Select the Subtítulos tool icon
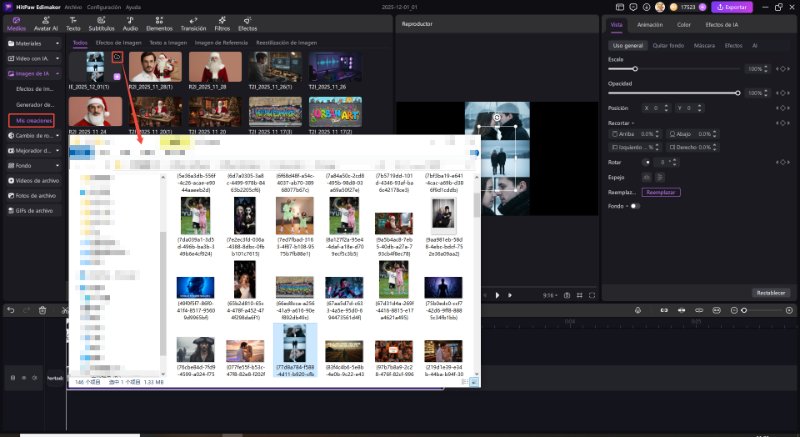 point(101,24)
